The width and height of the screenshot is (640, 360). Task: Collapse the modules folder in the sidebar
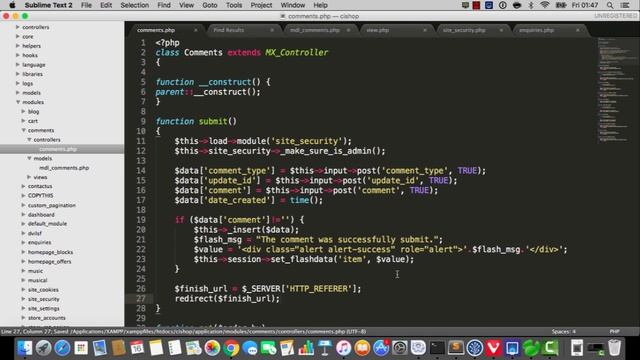(18, 102)
